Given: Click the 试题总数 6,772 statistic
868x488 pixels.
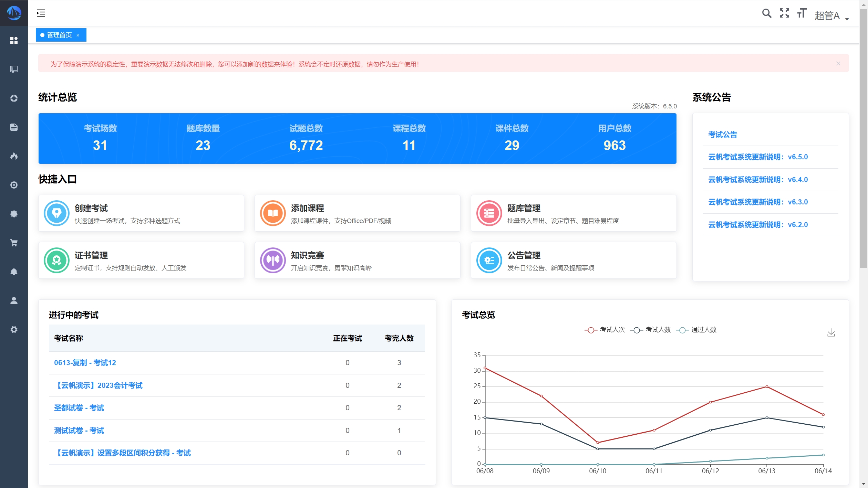Looking at the screenshot, I should [306, 138].
